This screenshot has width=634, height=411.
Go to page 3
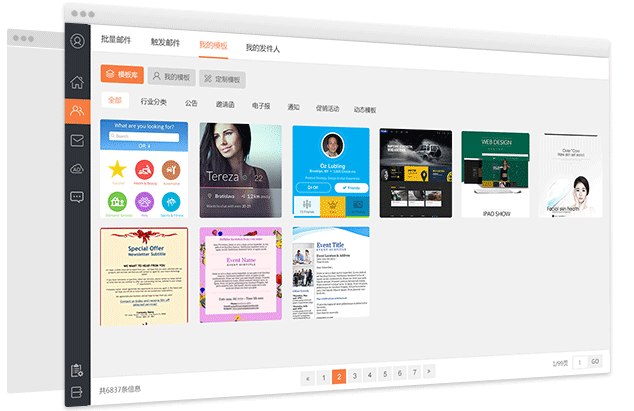(355, 376)
